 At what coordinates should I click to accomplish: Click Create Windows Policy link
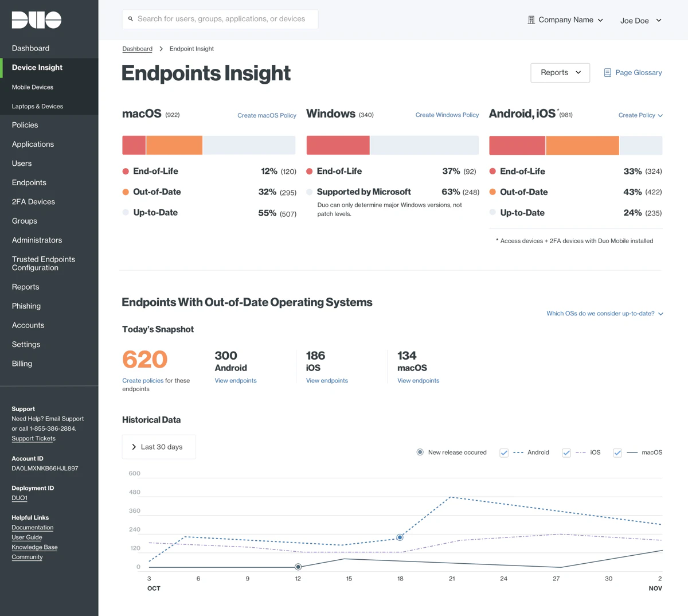click(x=447, y=115)
